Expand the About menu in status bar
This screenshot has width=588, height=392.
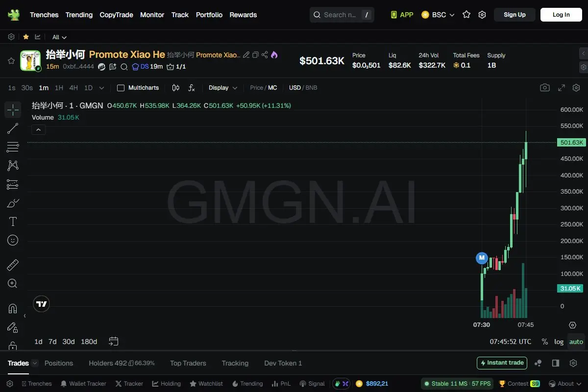pyautogui.click(x=565, y=384)
